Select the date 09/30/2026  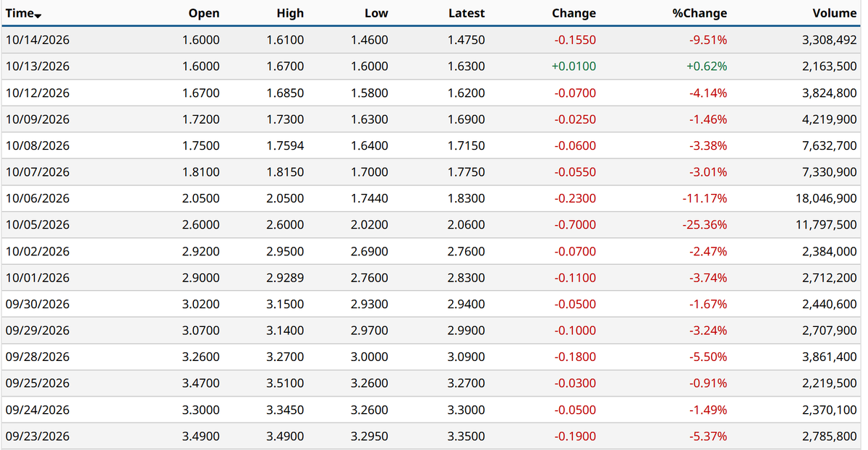pyautogui.click(x=38, y=305)
